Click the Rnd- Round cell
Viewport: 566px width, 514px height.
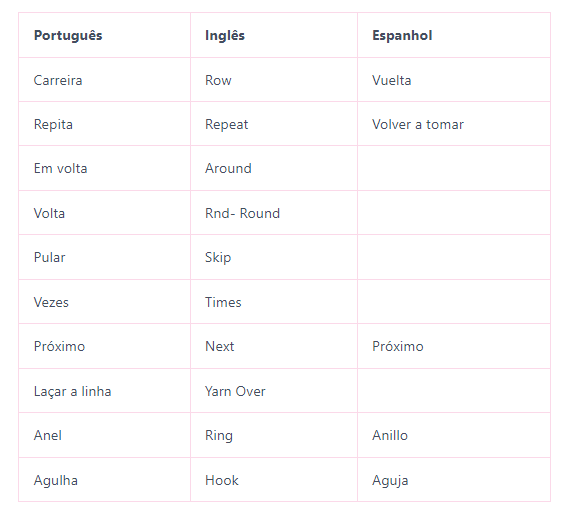pos(274,213)
